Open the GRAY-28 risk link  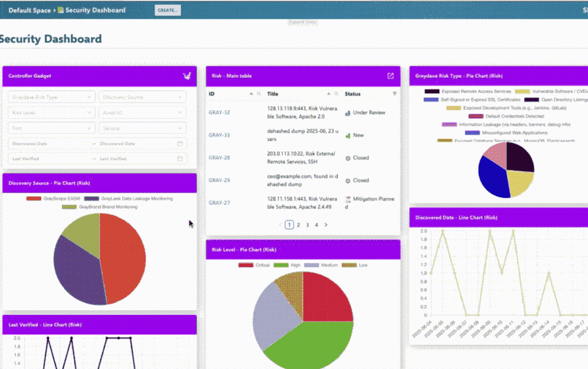click(219, 157)
